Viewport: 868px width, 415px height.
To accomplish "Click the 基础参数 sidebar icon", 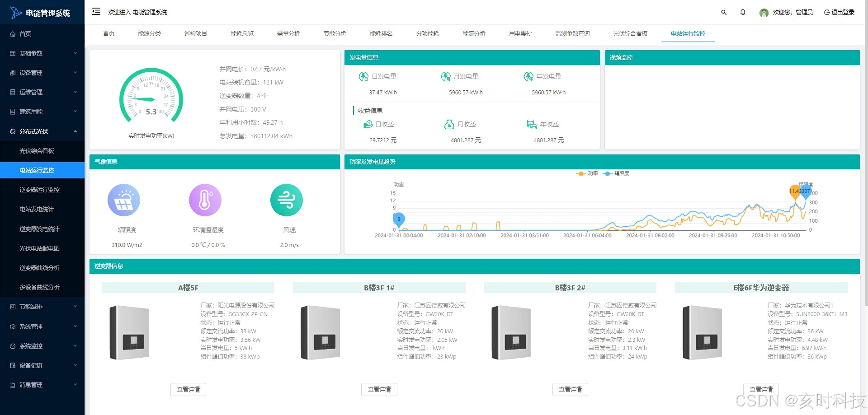I will (13, 53).
